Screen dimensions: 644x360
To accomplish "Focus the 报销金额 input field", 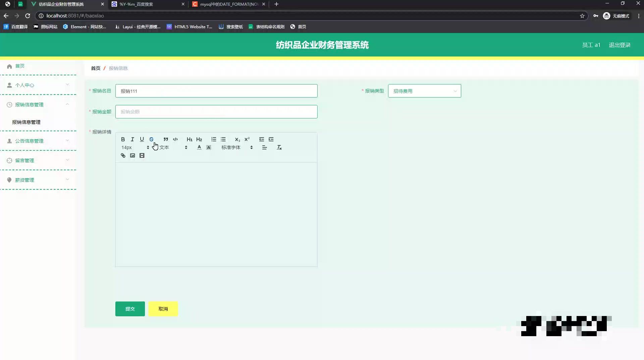I will 216,112.
